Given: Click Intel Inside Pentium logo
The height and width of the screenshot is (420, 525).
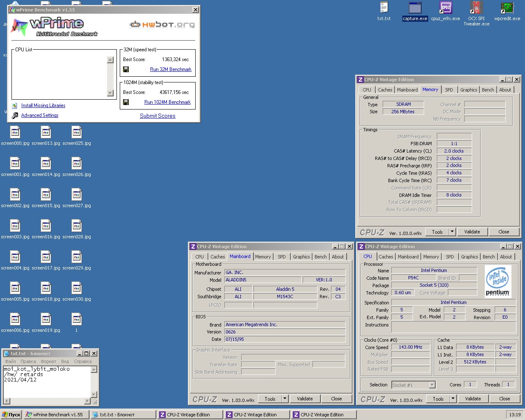Looking at the screenshot, I should pos(498,281).
